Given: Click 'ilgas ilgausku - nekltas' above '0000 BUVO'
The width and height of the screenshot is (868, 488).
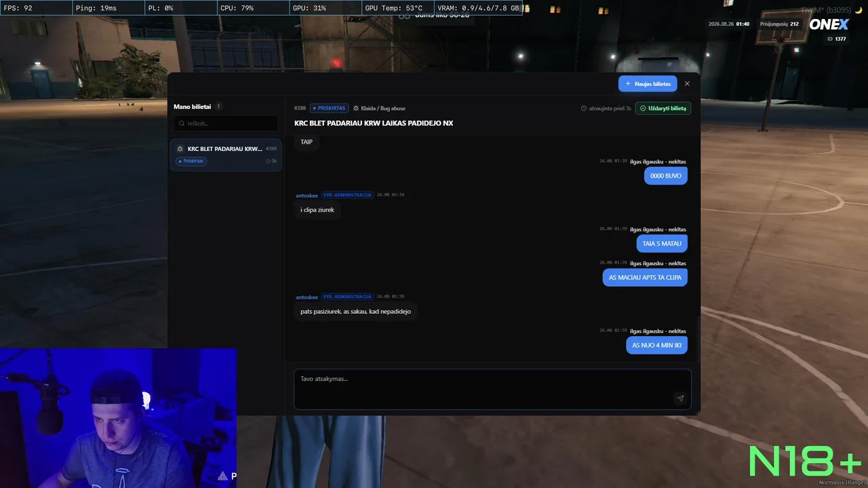Looking at the screenshot, I should point(658,161).
